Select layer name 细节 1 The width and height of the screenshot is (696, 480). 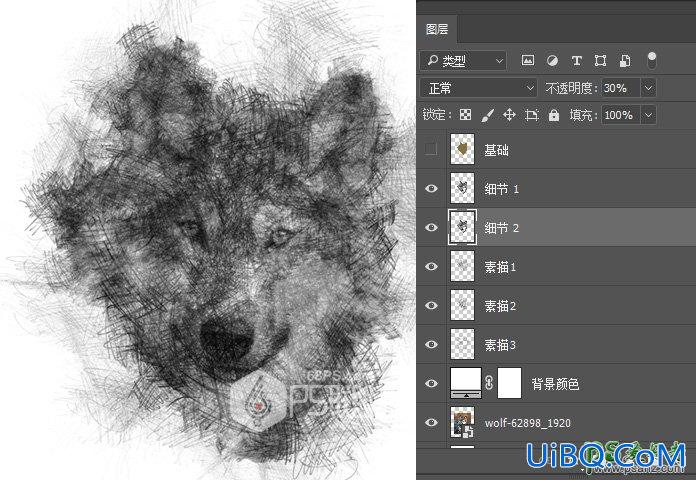pyautogui.click(x=502, y=189)
